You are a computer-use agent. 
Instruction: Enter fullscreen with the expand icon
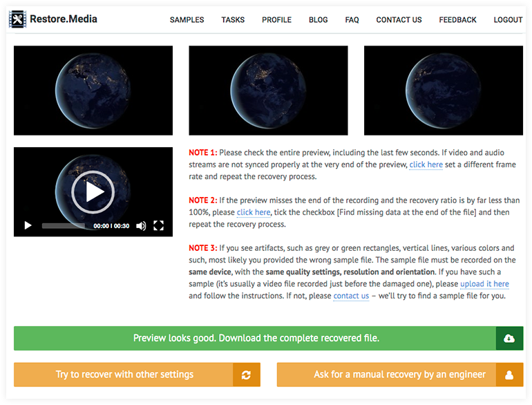(x=158, y=225)
